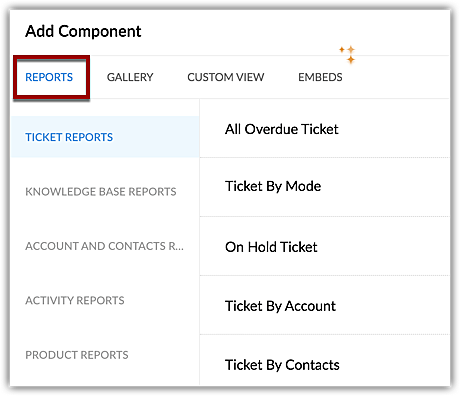Click the All Overdue Ticket list row
This screenshot has width=460, height=396.
(325, 129)
